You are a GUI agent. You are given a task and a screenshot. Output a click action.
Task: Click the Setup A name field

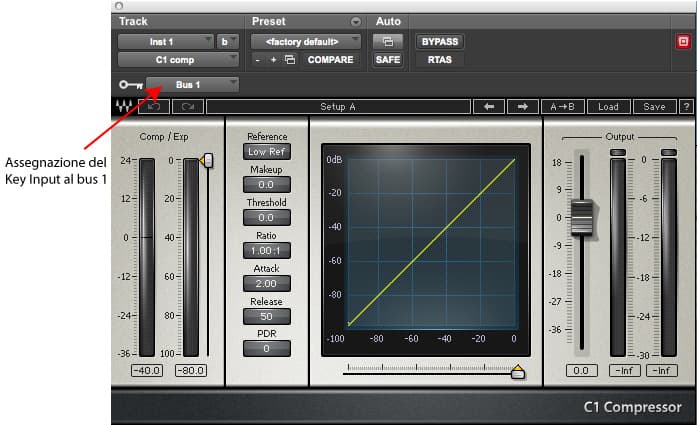[x=338, y=107]
